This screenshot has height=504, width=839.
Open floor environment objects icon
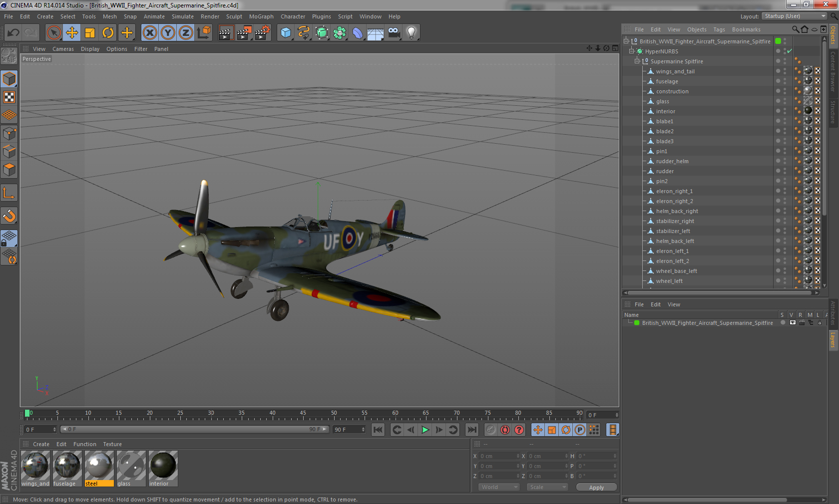[x=376, y=33]
